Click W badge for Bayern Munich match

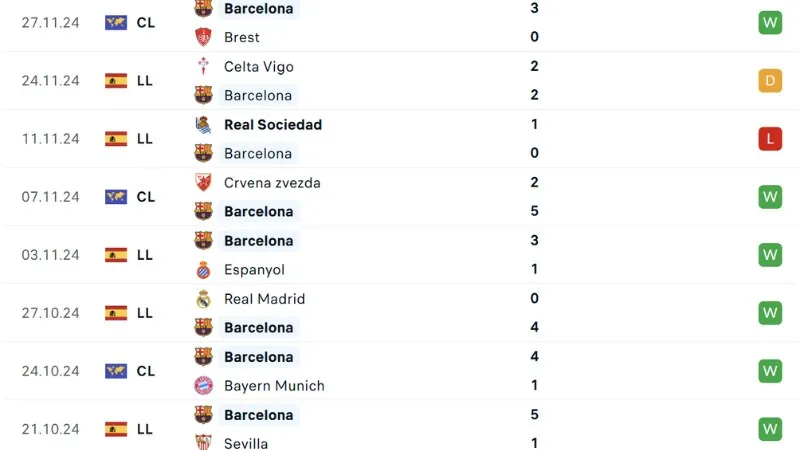[769, 371]
